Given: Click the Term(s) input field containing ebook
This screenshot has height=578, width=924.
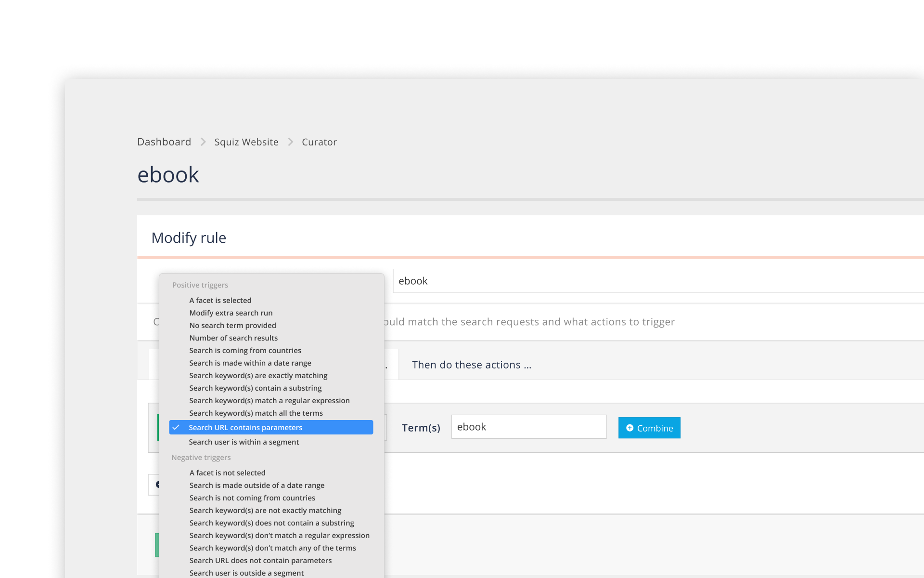Looking at the screenshot, I should click(x=528, y=427).
